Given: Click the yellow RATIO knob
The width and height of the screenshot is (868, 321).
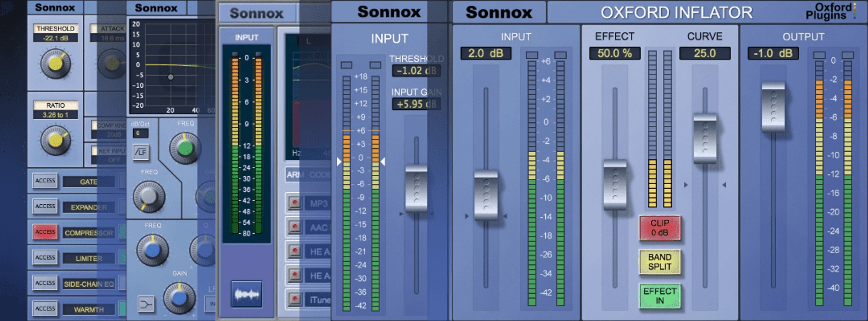Looking at the screenshot, I should tap(56, 140).
